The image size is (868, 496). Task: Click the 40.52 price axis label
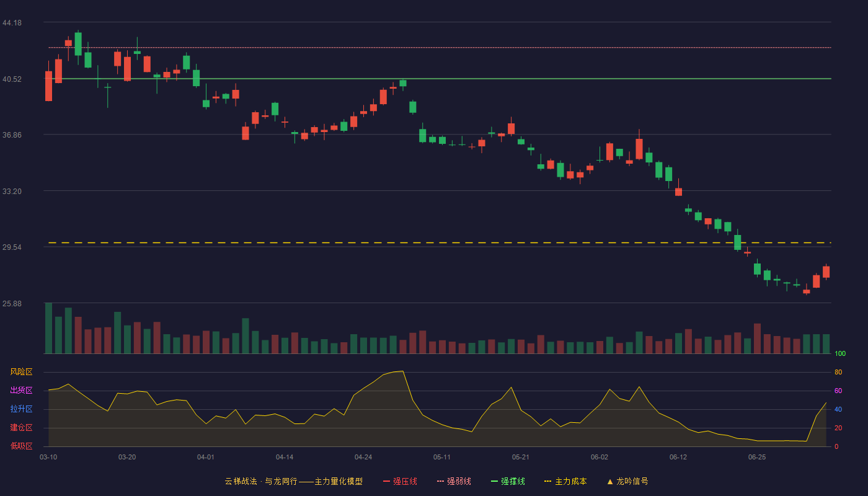[x=12, y=79]
